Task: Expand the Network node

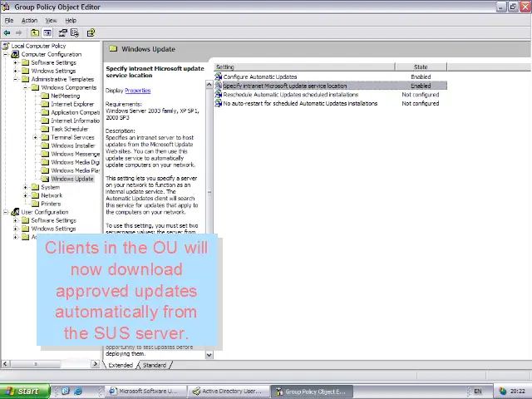Action: click(x=25, y=195)
